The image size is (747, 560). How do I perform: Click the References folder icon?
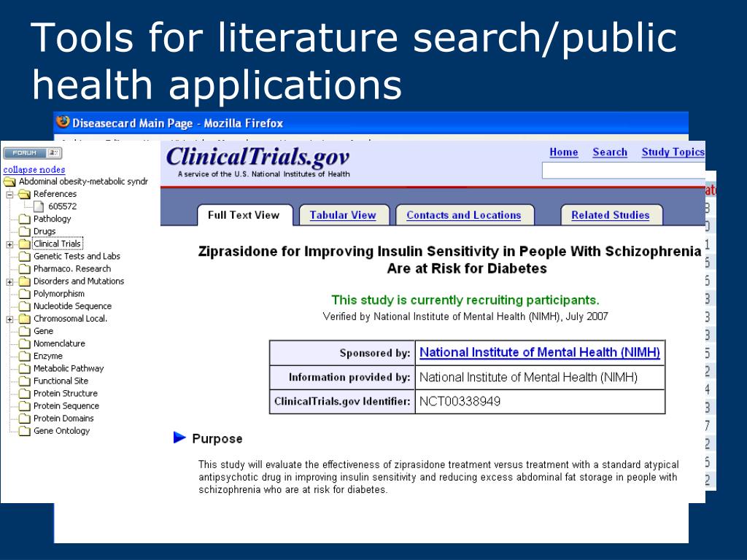pos(24,194)
